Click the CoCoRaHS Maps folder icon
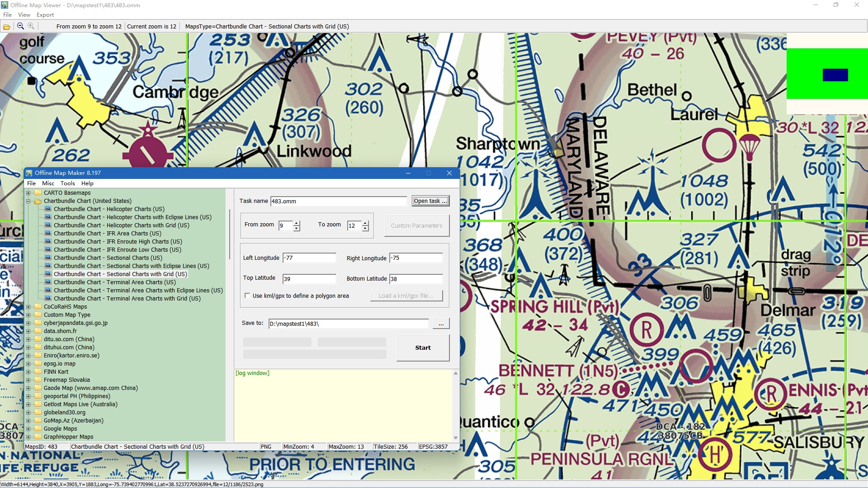 click(38, 307)
